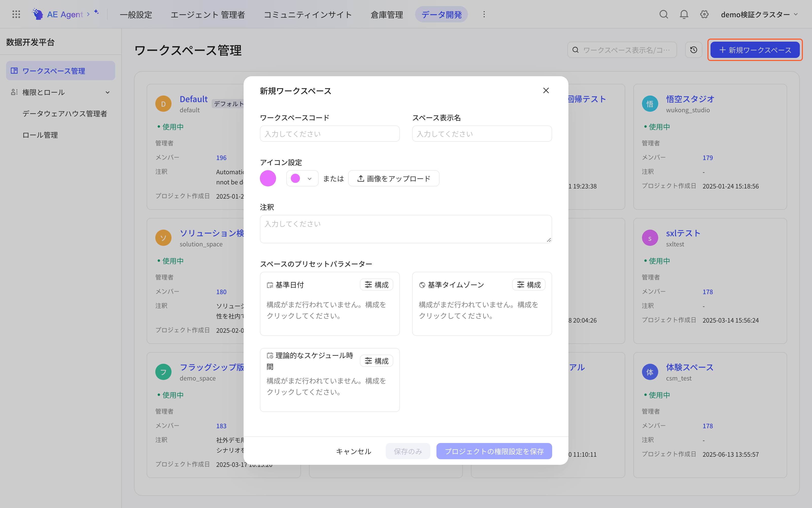The image size is (812, 508).
Task: Open the app grid launcher icon
Action: click(16, 14)
